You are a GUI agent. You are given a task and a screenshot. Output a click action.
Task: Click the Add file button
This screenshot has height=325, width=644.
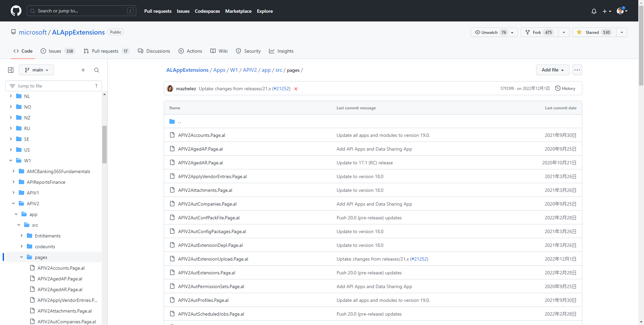coord(552,70)
